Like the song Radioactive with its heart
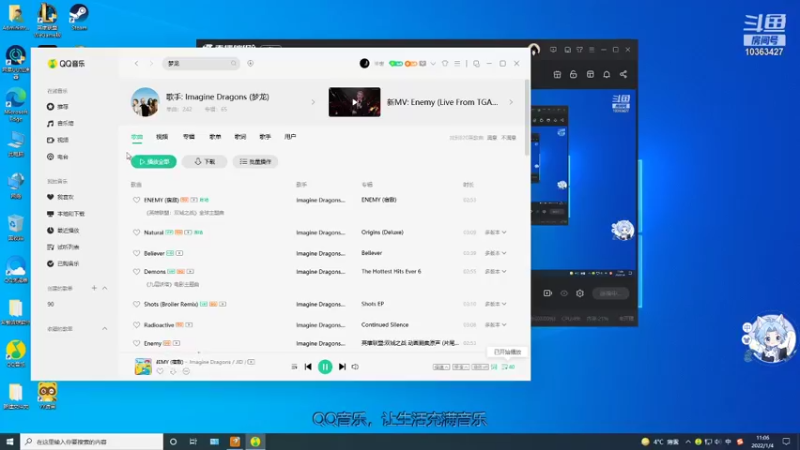This screenshot has width=800, height=450. coord(136,325)
